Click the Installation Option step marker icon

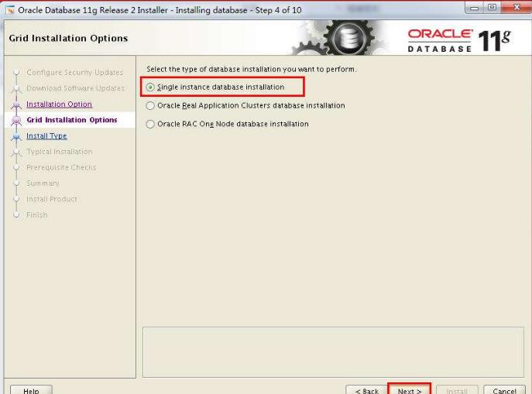tap(16, 104)
